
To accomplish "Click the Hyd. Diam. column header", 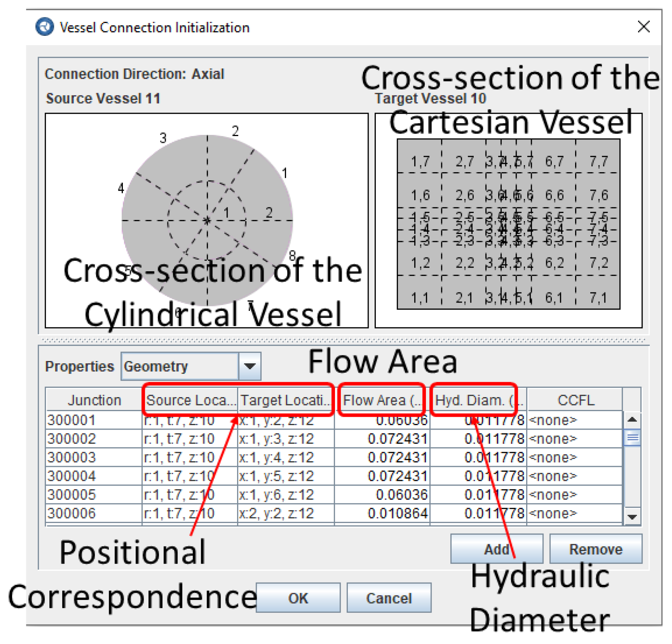I will point(478,400).
